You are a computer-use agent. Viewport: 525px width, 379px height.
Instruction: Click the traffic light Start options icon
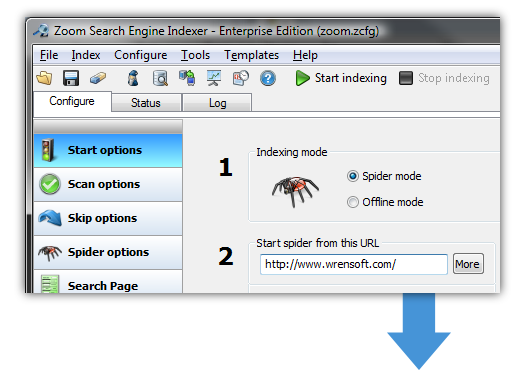pos(48,150)
